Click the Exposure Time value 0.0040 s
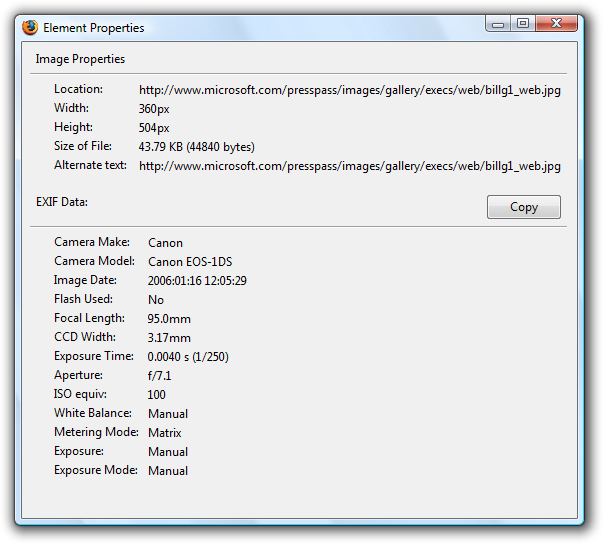 click(188, 357)
